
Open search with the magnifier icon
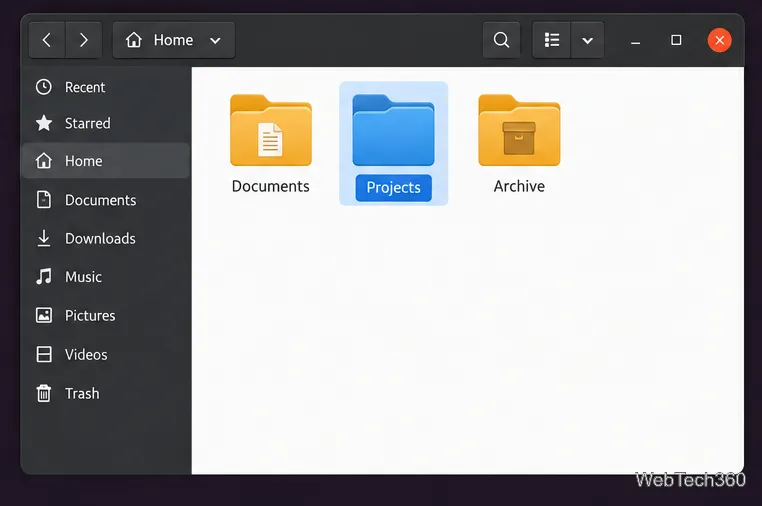pyautogui.click(x=501, y=40)
